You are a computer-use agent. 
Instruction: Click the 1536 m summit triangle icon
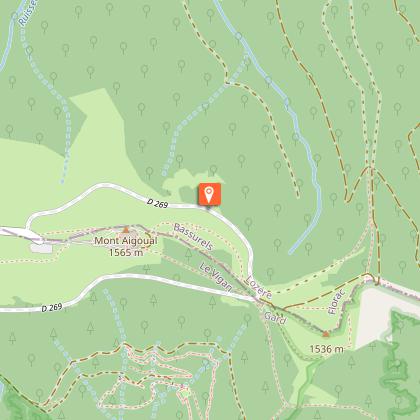(326, 334)
